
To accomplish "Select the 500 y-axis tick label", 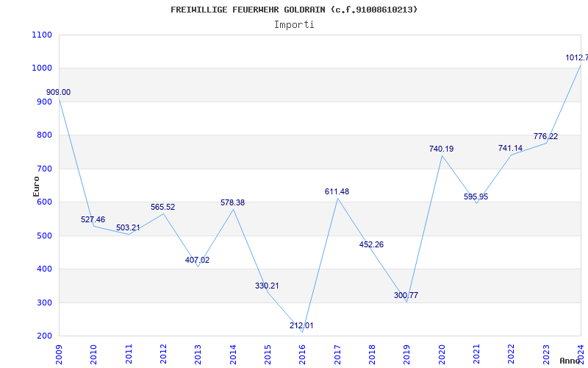I will tap(44, 236).
